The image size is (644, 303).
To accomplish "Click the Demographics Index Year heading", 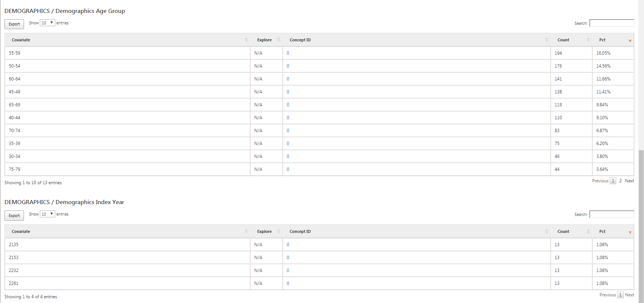I will [64, 202].
